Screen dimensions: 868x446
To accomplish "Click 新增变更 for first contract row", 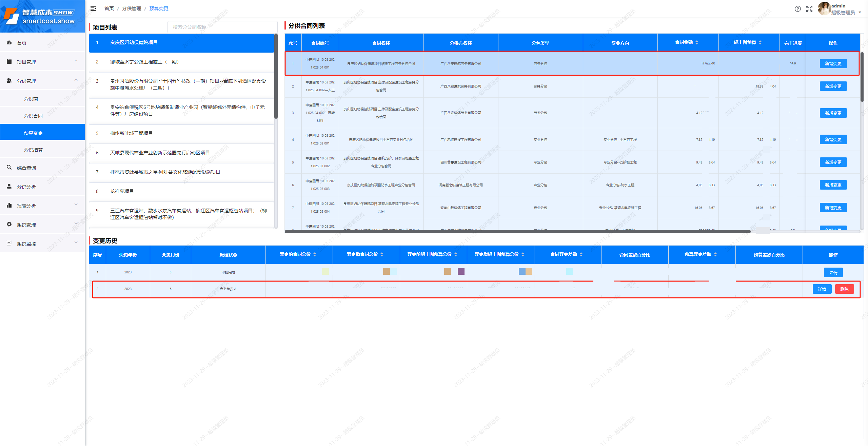I will coord(833,63).
